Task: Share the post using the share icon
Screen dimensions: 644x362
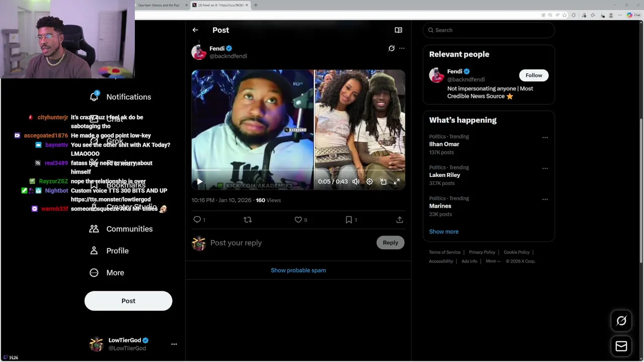Action: click(399, 220)
